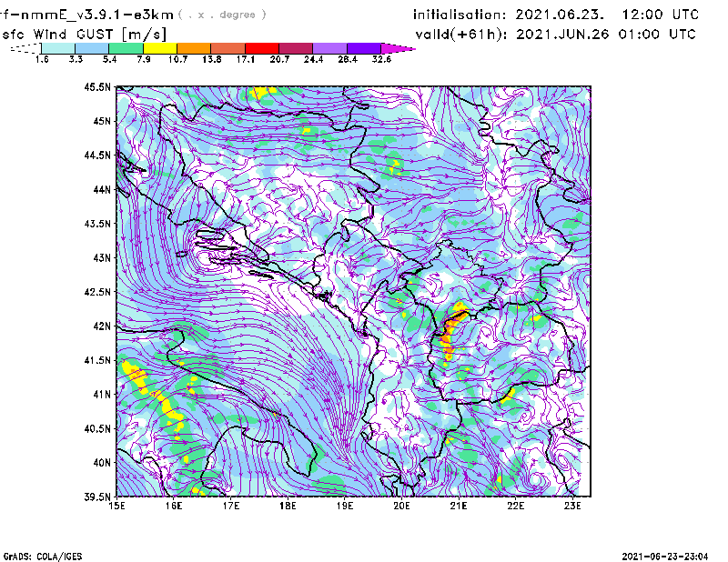Click the "17E" longitude label
The width and height of the screenshot is (728, 562).
pyautogui.click(x=231, y=506)
